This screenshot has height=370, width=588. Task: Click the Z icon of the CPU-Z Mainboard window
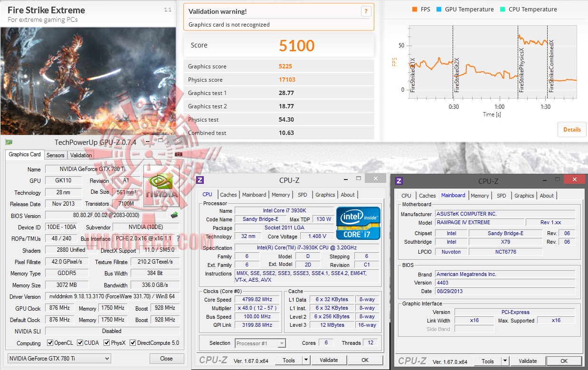(399, 180)
